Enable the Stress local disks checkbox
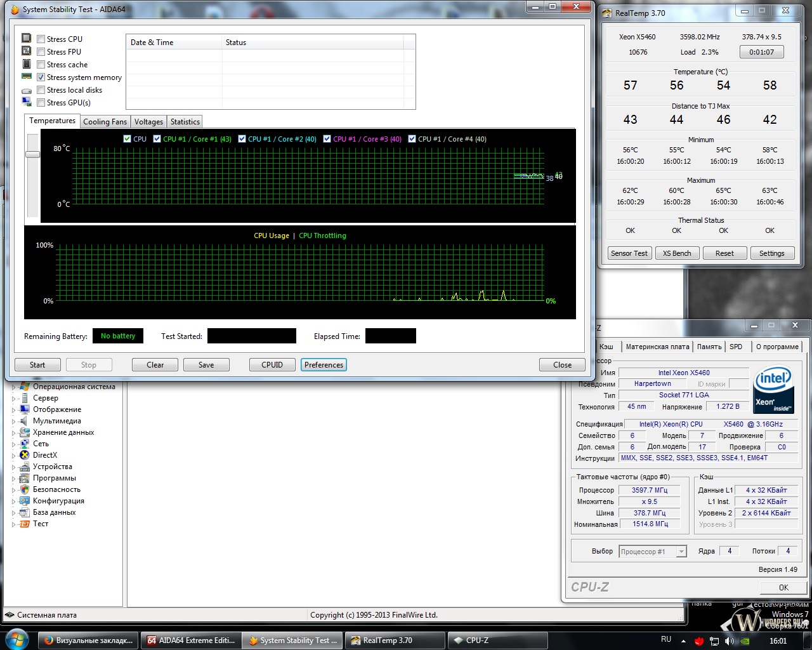The height and width of the screenshot is (650, 812). pyautogui.click(x=41, y=90)
